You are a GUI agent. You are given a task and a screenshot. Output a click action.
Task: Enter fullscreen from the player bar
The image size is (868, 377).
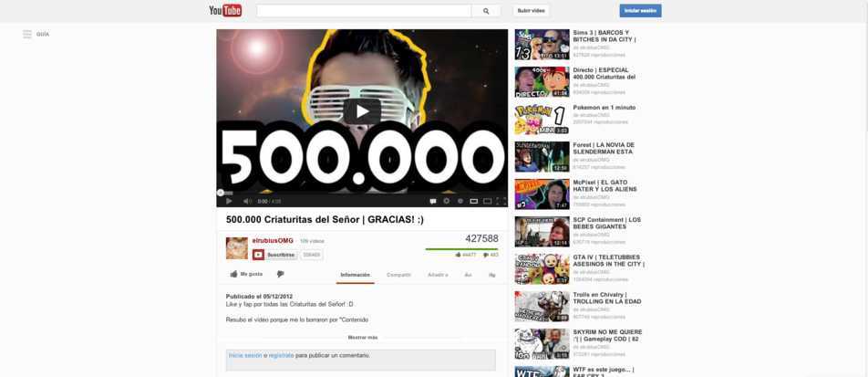[x=501, y=201]
